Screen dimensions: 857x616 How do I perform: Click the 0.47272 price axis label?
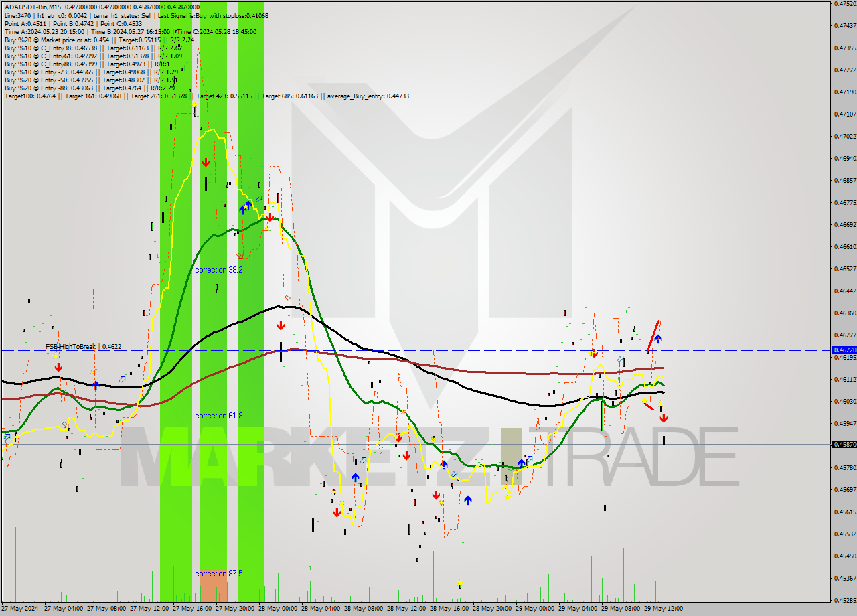pos(846,70)
